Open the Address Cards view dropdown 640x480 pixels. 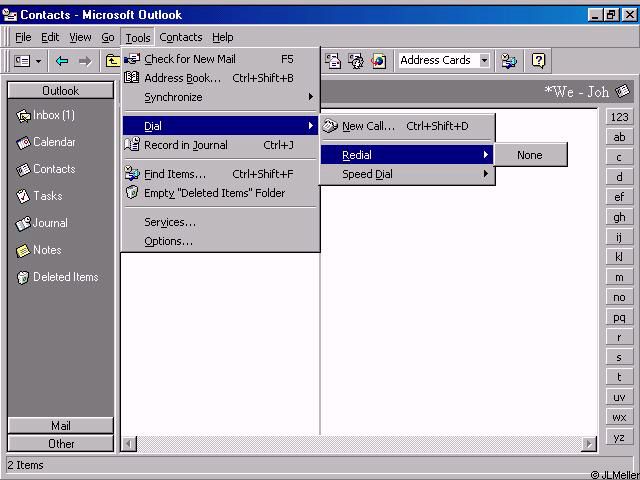pos(484,61)
